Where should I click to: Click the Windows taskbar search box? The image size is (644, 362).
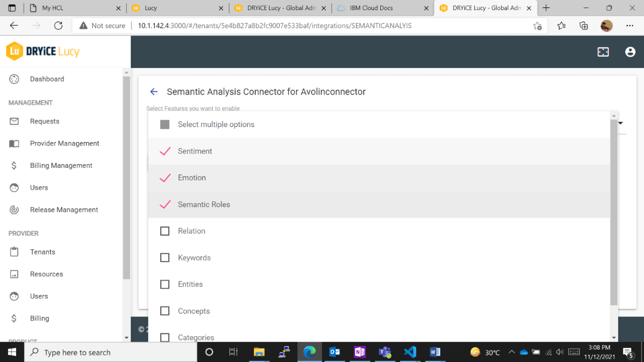pyautogui.click(x=111, y=352)
